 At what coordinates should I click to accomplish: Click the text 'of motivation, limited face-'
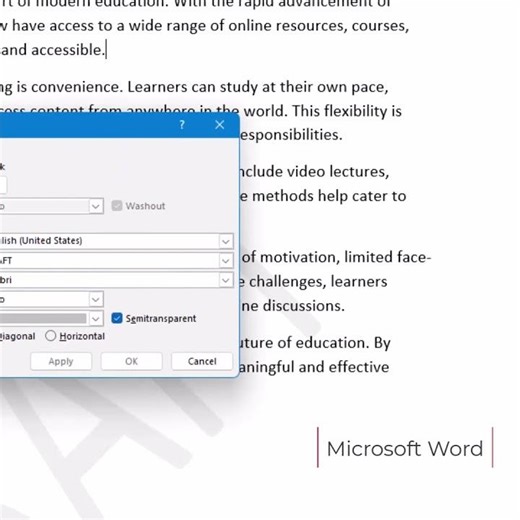[x=337, y=257]
